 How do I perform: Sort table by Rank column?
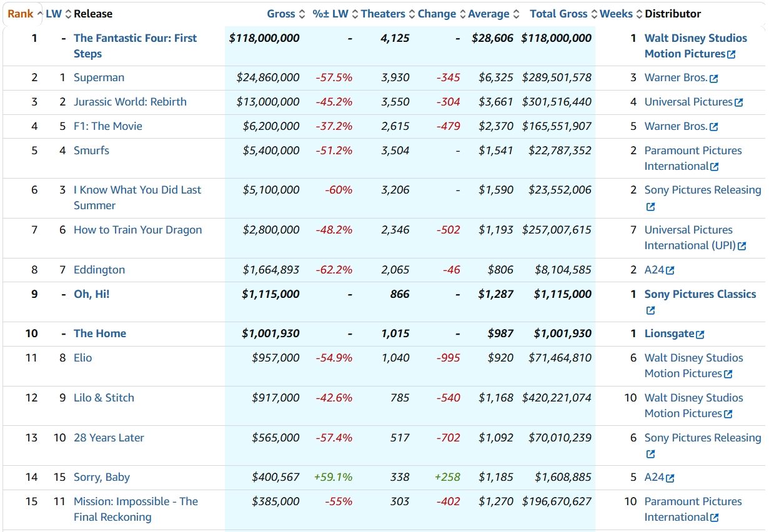click(x=25, y=14)
